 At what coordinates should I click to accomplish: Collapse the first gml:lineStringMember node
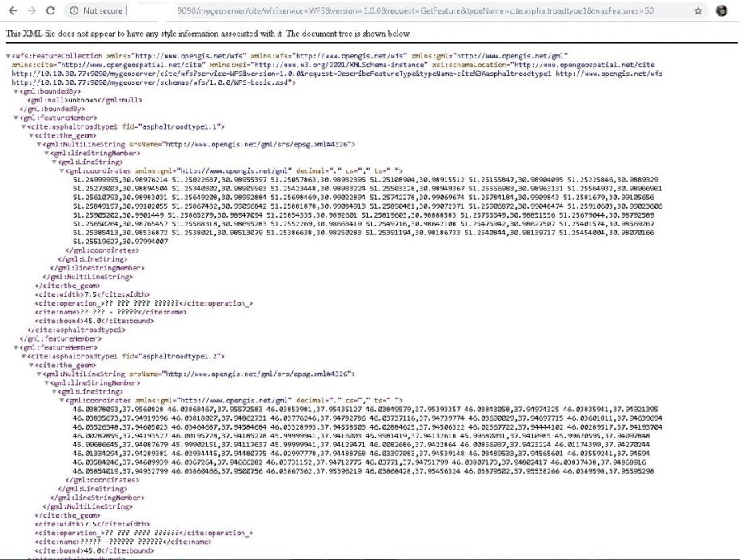click(x=46, y=153)
